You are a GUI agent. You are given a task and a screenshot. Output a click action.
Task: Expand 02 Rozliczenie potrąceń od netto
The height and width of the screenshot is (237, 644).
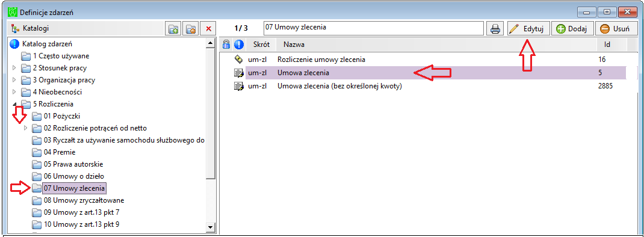[x=25, y=128]
